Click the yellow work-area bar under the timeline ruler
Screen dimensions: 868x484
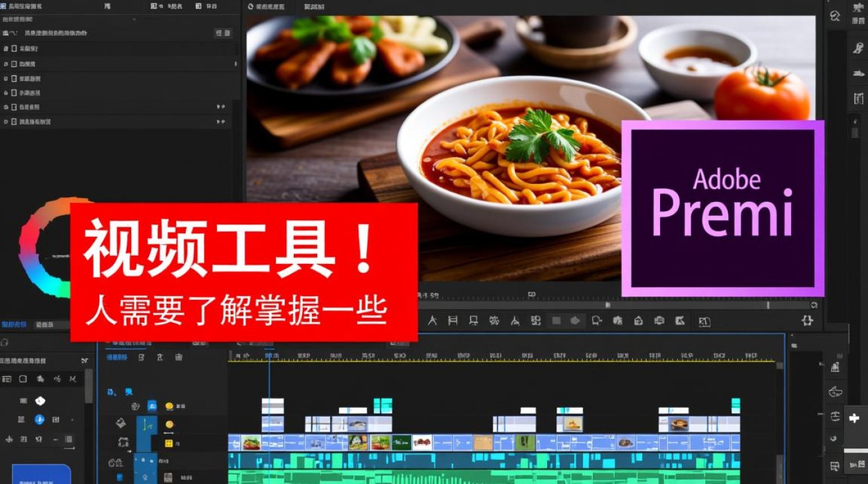[502, 361]
